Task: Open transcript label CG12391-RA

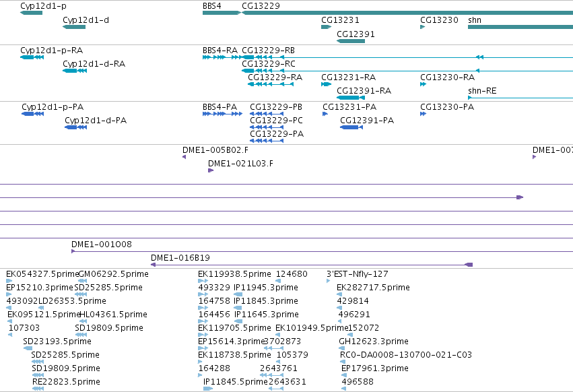Action: [x=364, y=91]
